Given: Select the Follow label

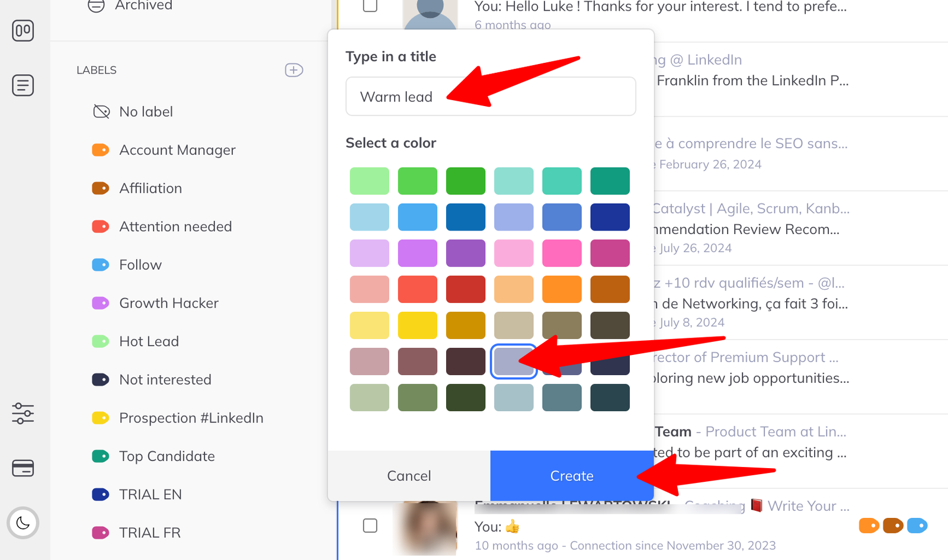Looking at the screenshot, I should pyautogui.click(x=127, y=265).
